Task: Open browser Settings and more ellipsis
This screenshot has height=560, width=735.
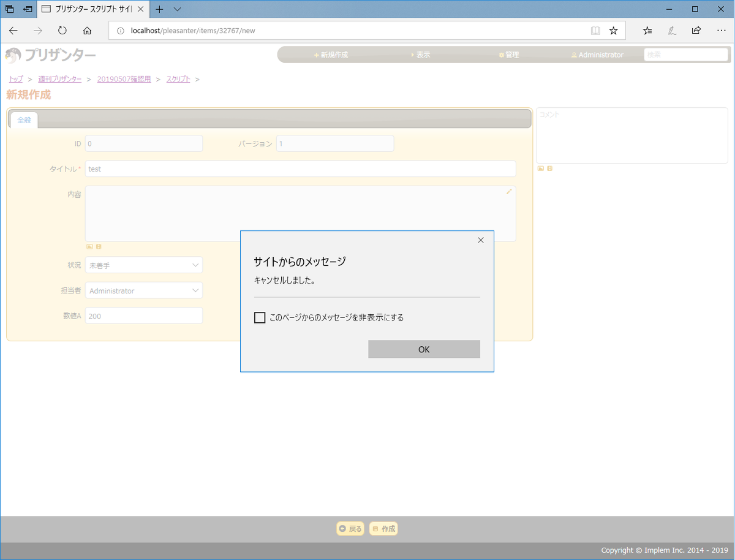Action: click(x=721, y=31)
